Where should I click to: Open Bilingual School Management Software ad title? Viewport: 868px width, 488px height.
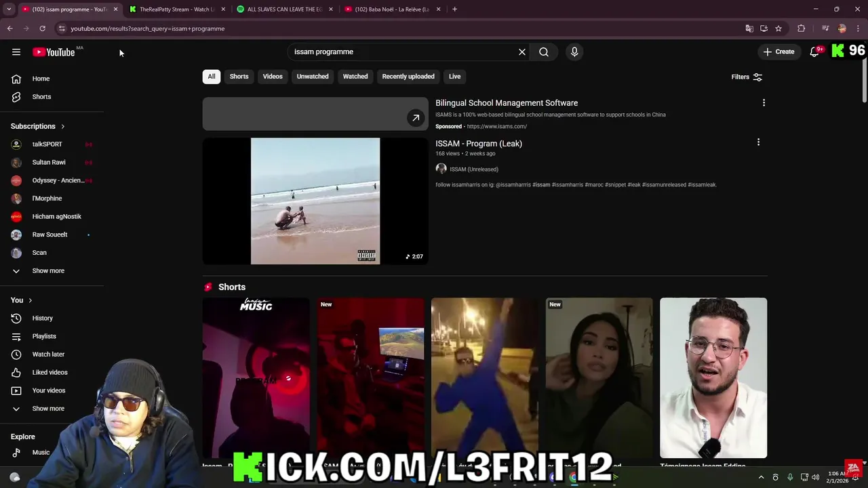tap(507, 103)
